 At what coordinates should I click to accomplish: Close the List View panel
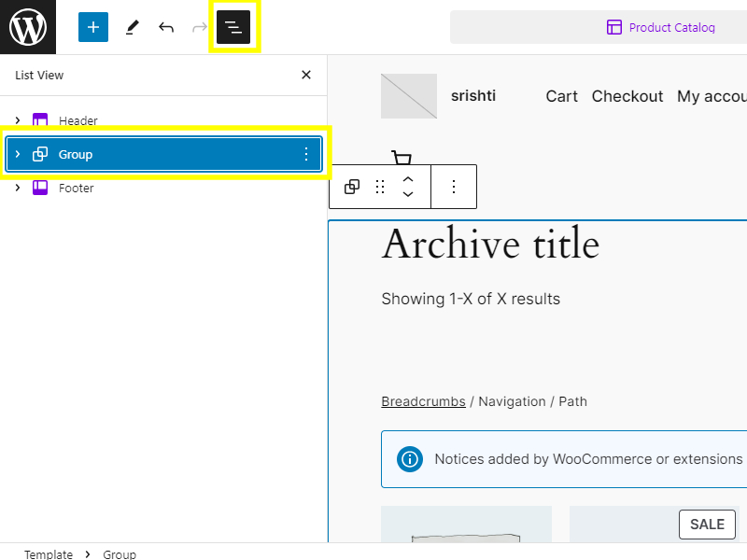306,76
